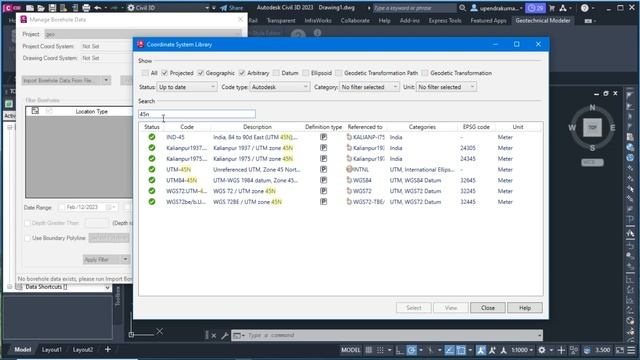Screen dimensions: 640x360
Task: Open the Add-ins ribbon tab
Action: (409, 20)
